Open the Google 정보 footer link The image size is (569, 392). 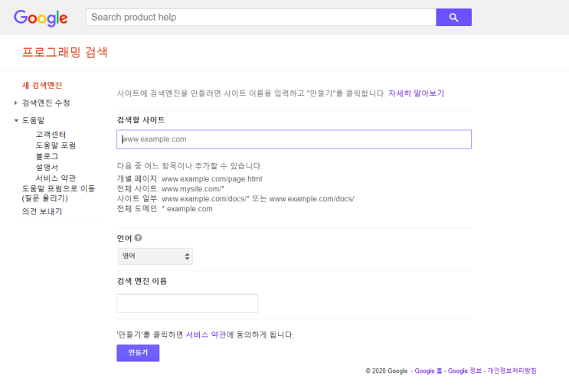click(x=465, y=371)
